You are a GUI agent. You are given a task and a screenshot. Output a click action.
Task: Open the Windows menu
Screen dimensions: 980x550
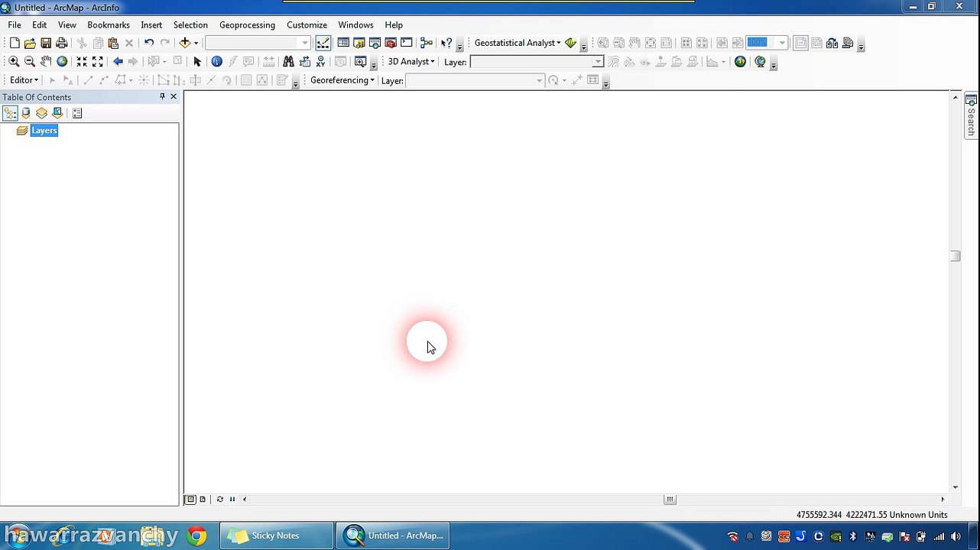pos(356,25)
